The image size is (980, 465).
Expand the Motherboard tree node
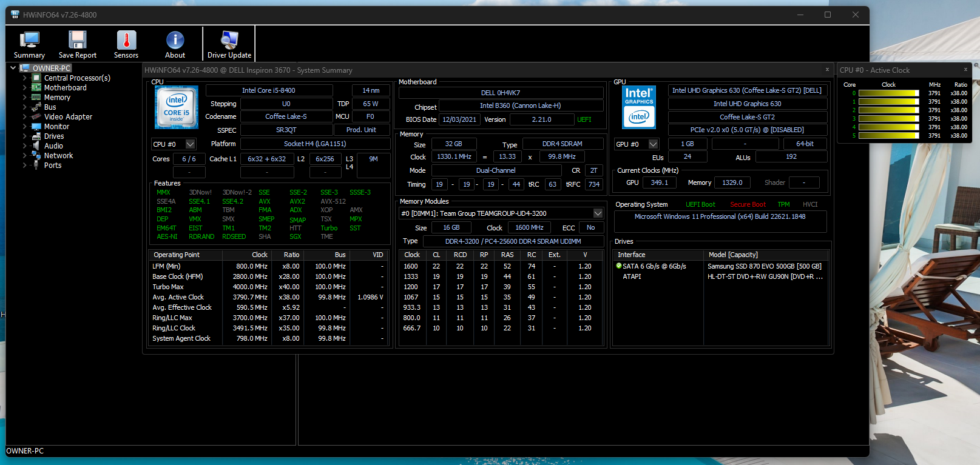point(24,88)
